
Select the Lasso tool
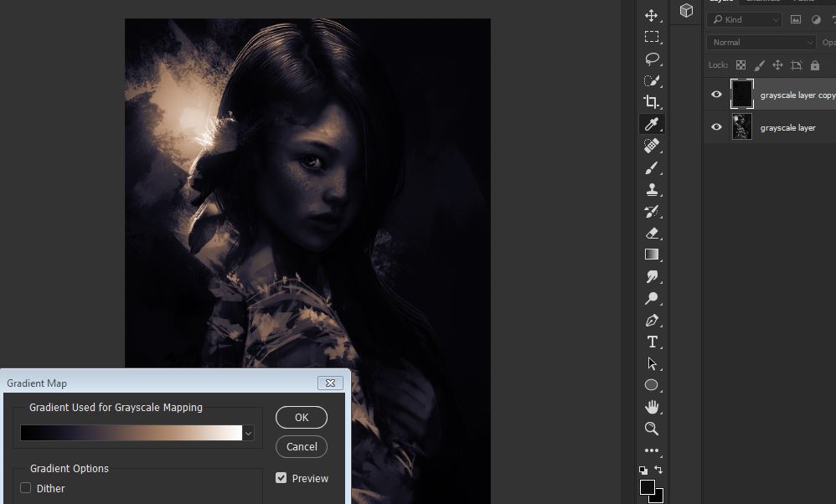651,59
